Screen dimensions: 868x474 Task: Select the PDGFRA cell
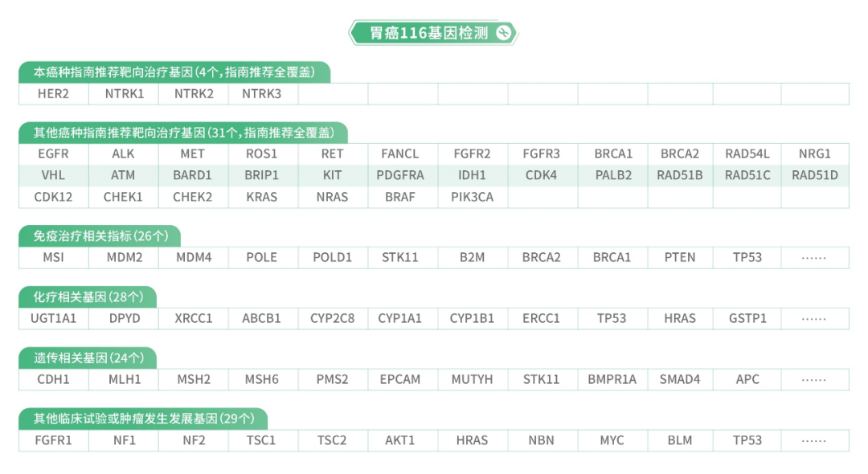pos(403,175)
